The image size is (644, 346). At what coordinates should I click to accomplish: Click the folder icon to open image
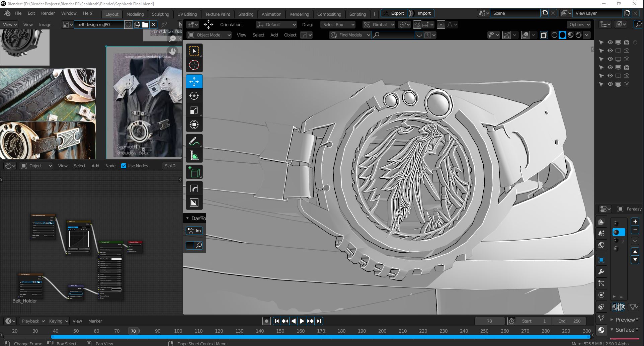pyautogui.click(x=145, y=24)
